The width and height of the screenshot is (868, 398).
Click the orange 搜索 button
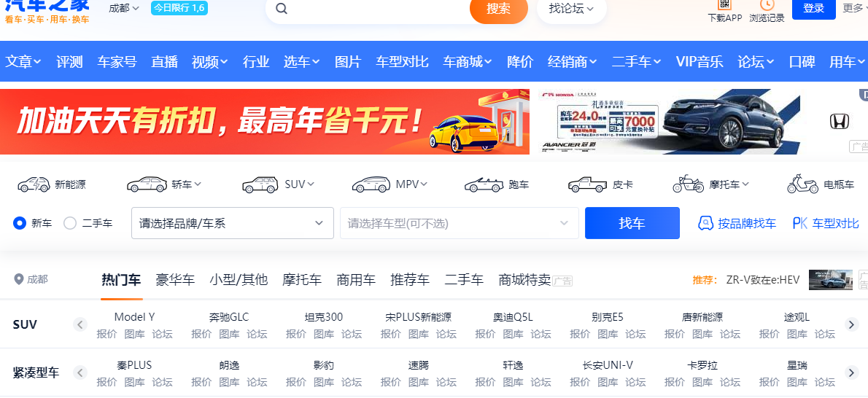point(498,9)
